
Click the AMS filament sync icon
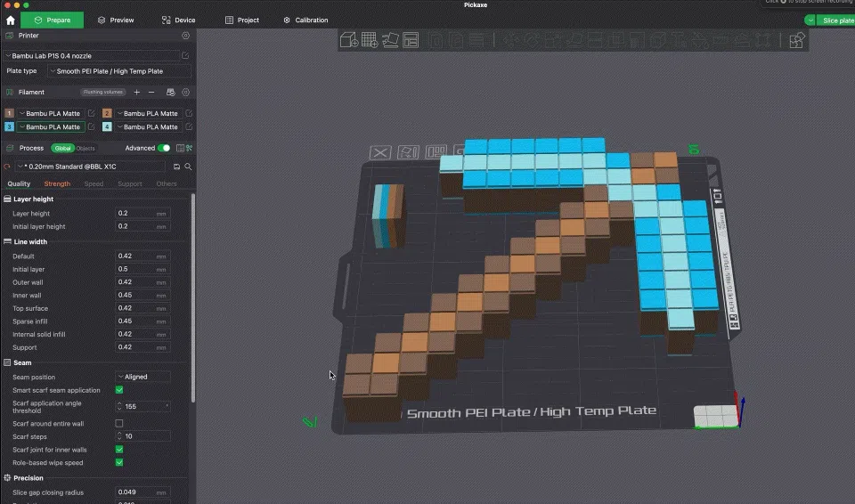click(x=171, y=93)
